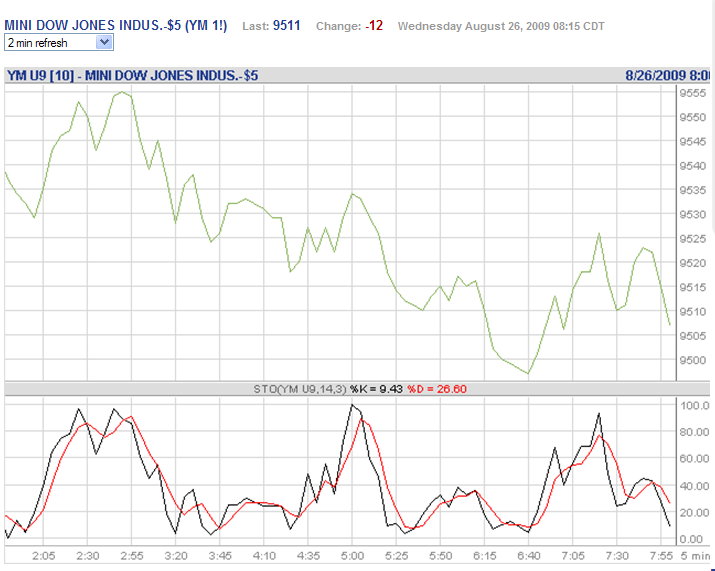
Task: Click the 4:35 time axis label
Action: (x=308, y=556)
